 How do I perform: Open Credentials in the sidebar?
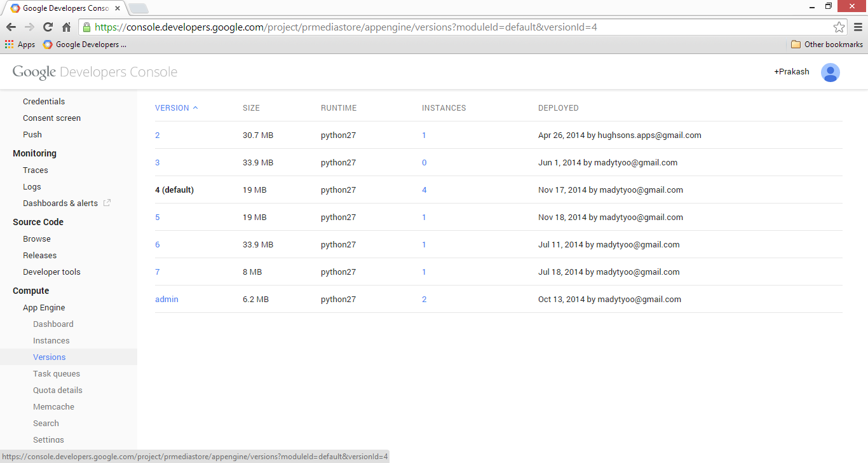(x=44, y=102)
